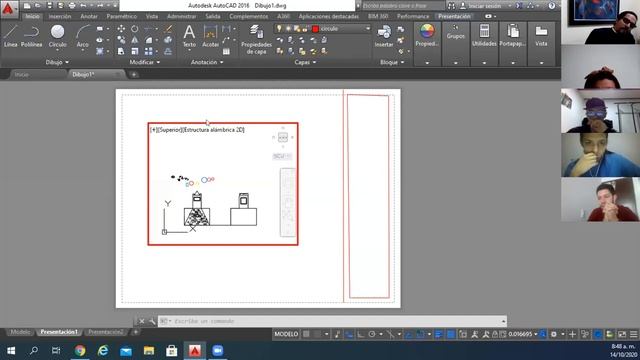Toggle grid display in status bar

(306, 334)
